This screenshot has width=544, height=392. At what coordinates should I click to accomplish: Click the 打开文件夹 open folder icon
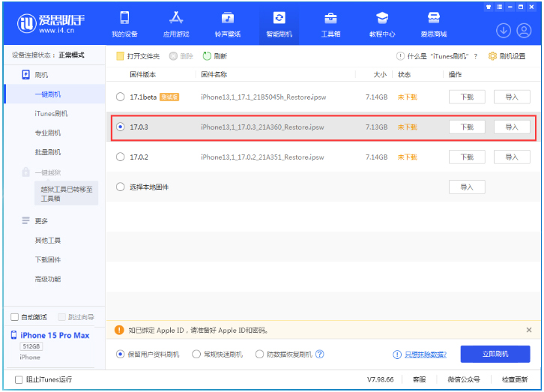coord(120,56)
